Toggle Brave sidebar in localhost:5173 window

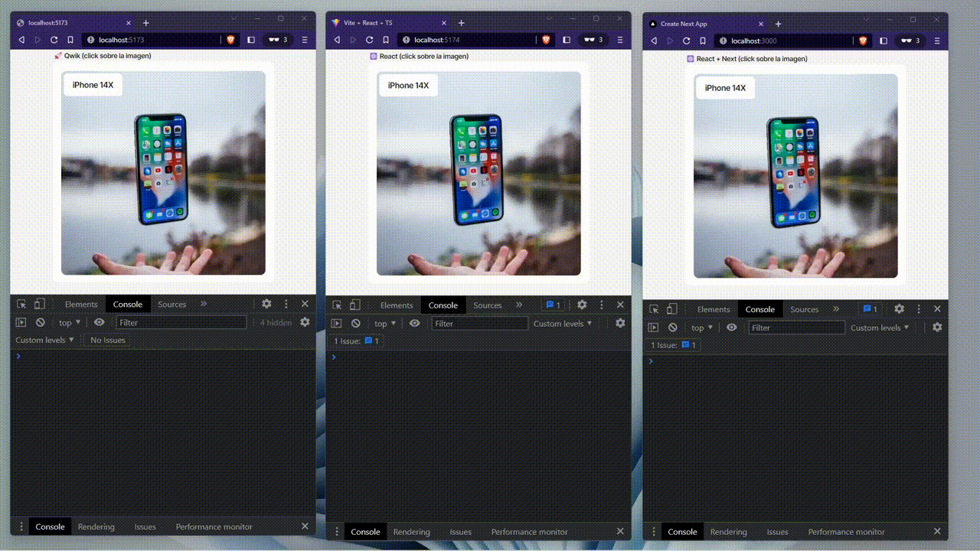[250, 40]
